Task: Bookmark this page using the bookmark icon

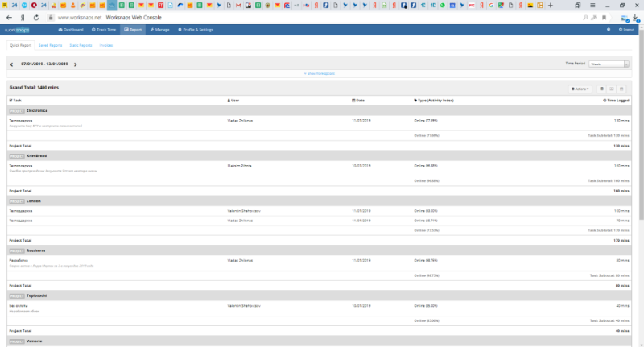Action: 605,16
